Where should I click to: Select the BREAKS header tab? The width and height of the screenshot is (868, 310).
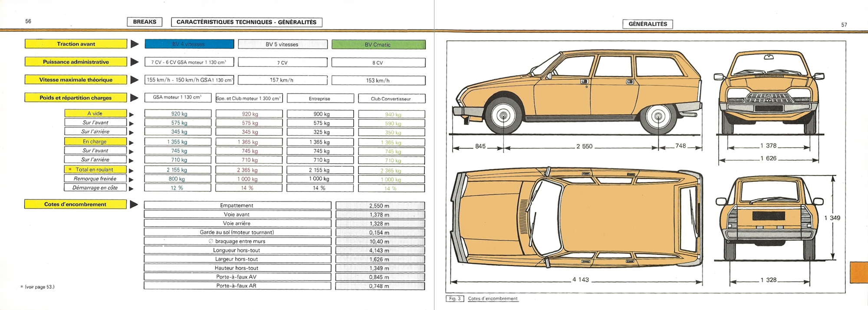click(145, 22)
